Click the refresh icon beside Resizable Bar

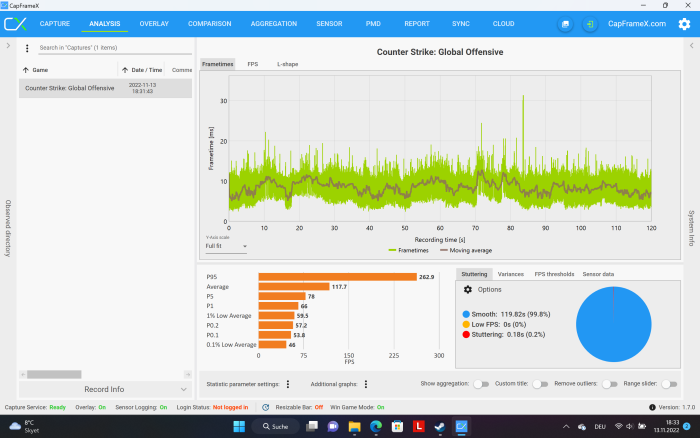pyautogui.click(x=265, y=407)
